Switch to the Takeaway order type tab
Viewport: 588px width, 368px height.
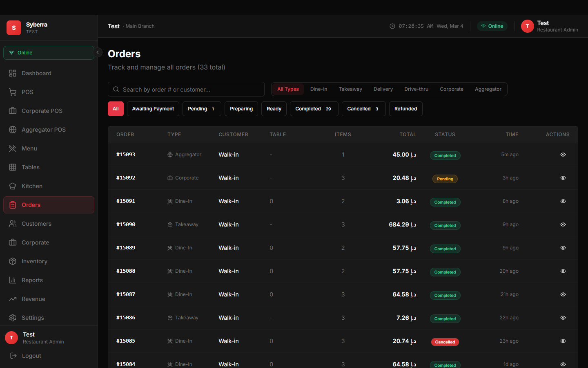click(350, 89)
